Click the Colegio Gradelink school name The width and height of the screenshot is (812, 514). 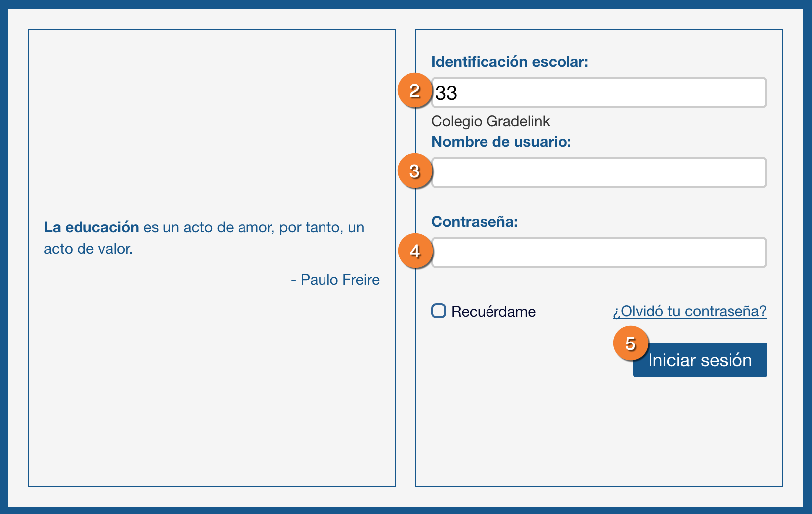tap(490, 121)
